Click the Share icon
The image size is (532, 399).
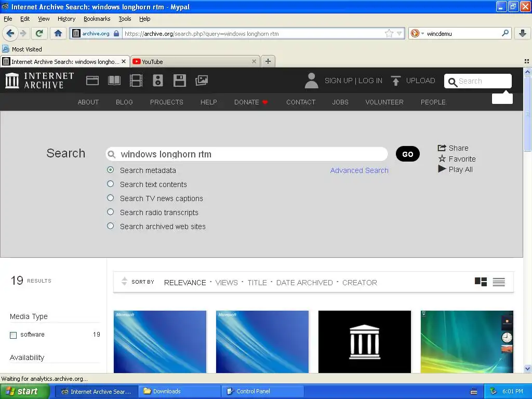[x=442, y=148]
